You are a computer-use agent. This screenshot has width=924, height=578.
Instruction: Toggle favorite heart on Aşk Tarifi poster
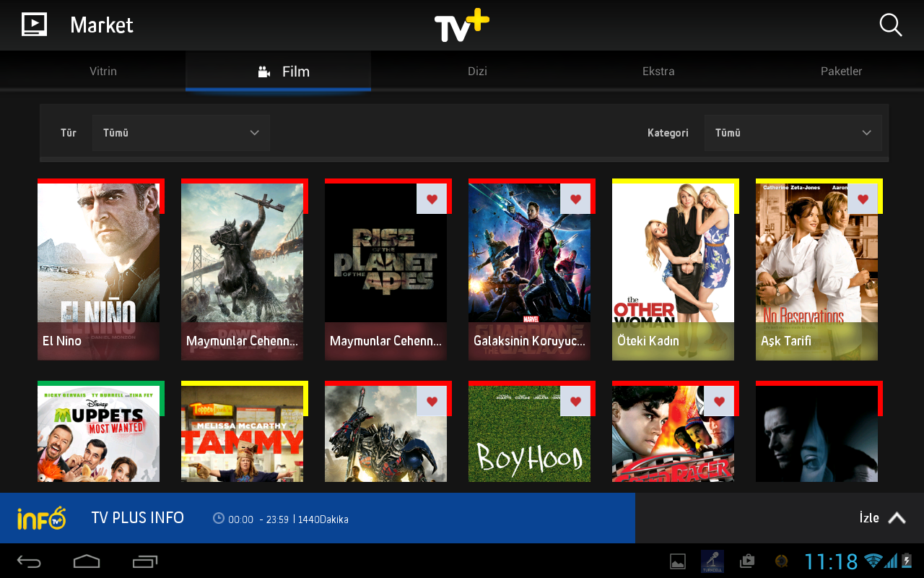pyautogui.click(x=863, y=199)
